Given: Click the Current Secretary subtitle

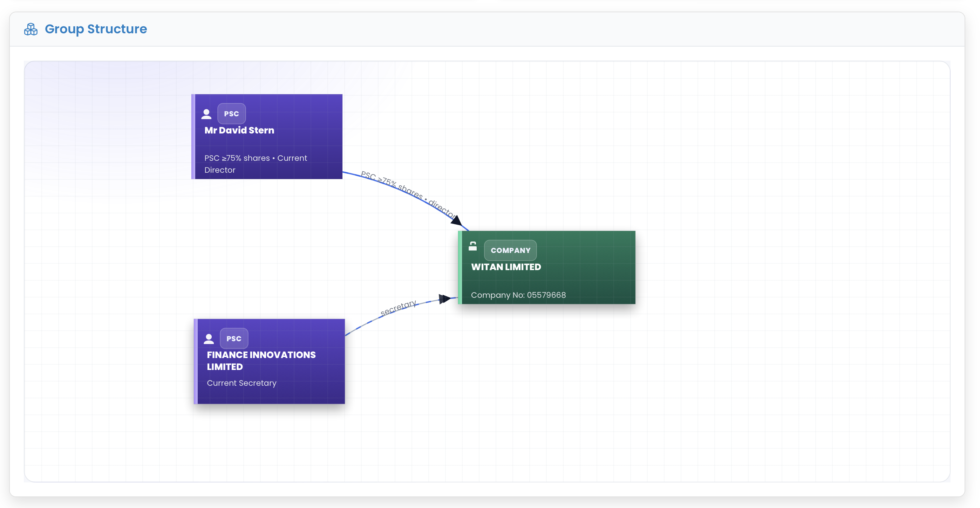Looking at the screenshot, I should 241,383.
